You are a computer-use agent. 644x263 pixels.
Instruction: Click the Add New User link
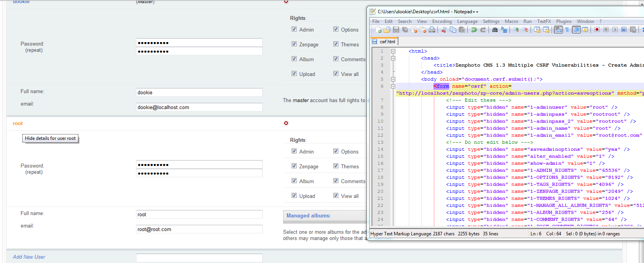pos(29,257)
